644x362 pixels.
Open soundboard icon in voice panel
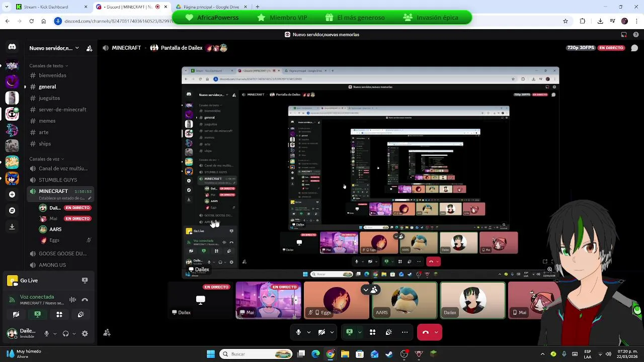click(81, 314)
